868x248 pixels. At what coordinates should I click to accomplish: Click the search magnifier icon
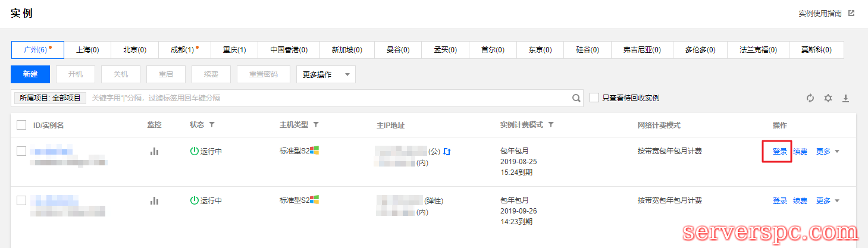pos(576,98)
